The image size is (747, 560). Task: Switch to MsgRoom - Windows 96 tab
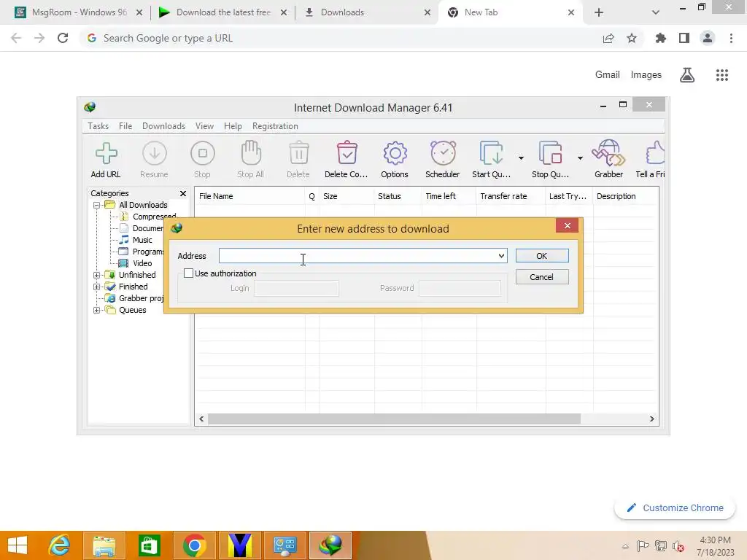point(79,12)
